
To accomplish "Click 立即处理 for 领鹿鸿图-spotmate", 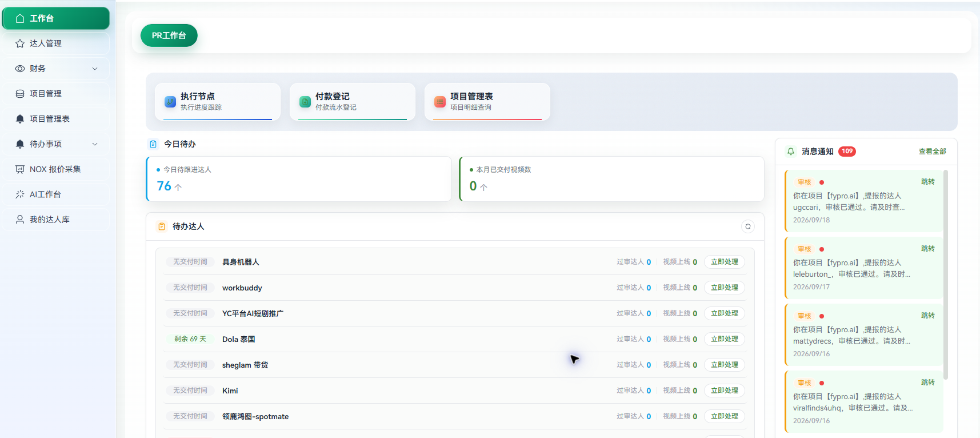I will tap(724, 416).
